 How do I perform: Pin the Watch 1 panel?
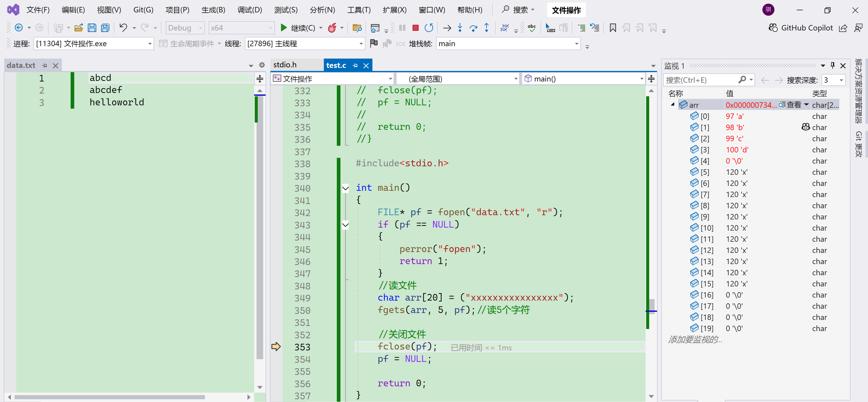(x=832, y=65)
